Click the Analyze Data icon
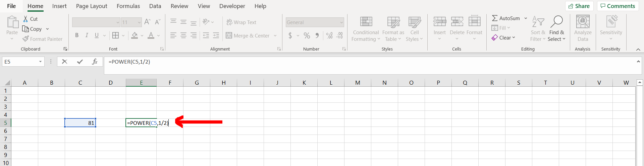The width and height of the screenshot is (644, 166). 583,22
